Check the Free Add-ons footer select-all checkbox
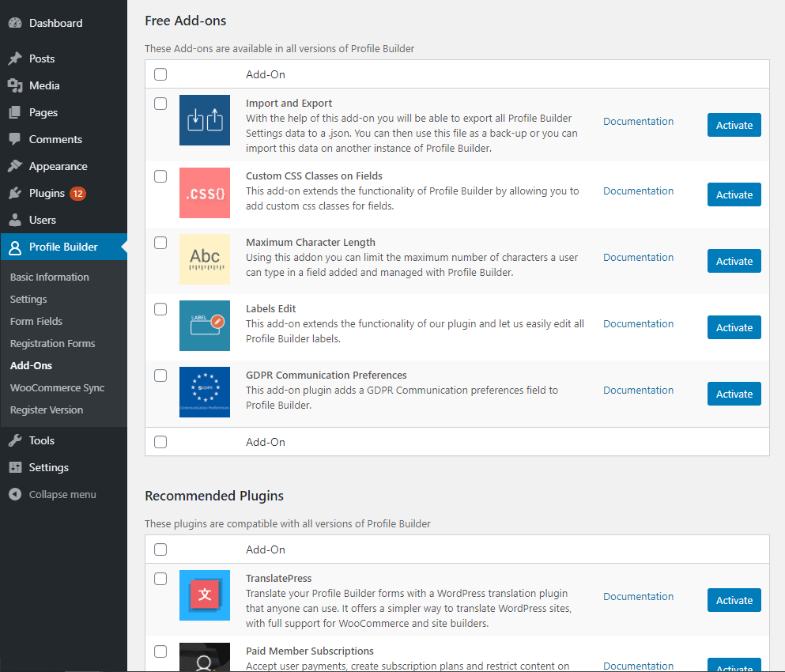The width and height of the screenshot is (785, 672). tap(160, 442)
